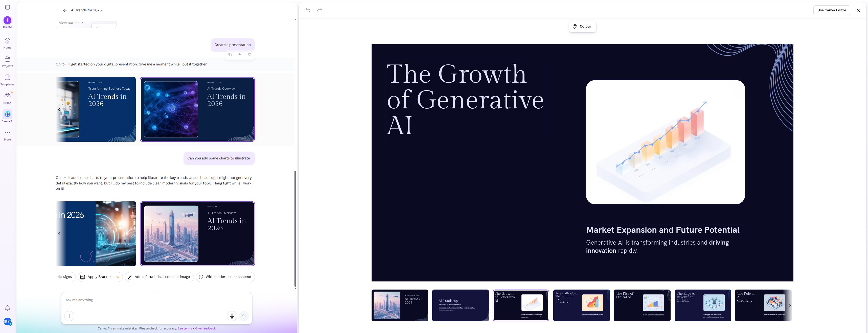Image resolution: width=868 pixels, height=333 pixels.
Task: Open the Create menu in the sidebar
Action: pos(7,20)
